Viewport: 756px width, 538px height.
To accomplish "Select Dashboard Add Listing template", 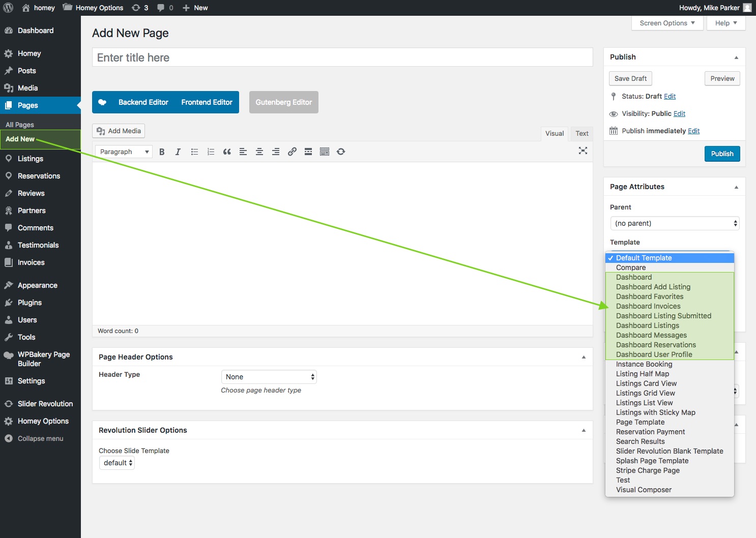I will pos(670,287).
